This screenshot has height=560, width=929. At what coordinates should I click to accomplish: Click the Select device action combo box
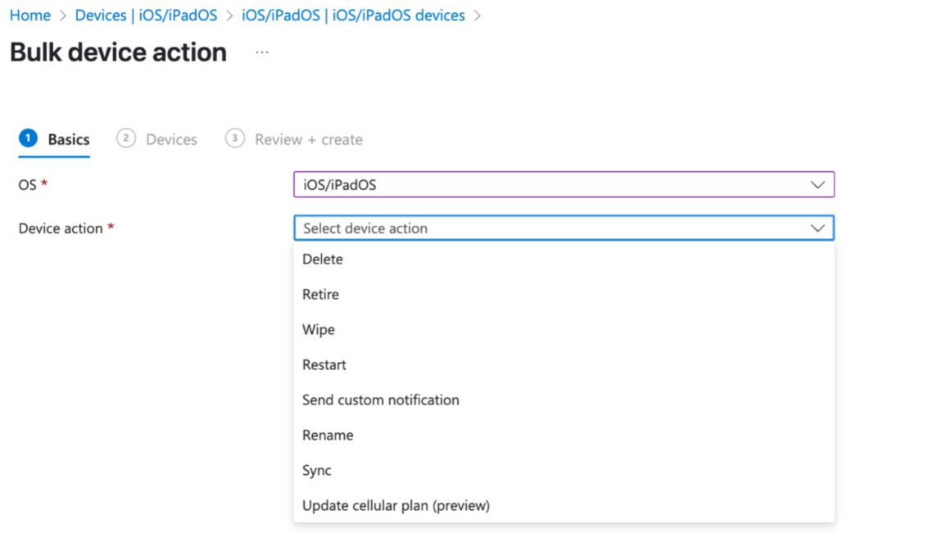549,228
